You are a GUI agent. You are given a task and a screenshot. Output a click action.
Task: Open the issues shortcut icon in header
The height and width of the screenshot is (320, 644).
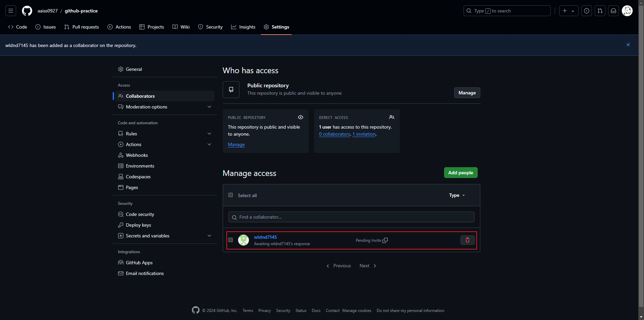pyautogui.click(x=586, y=11)
